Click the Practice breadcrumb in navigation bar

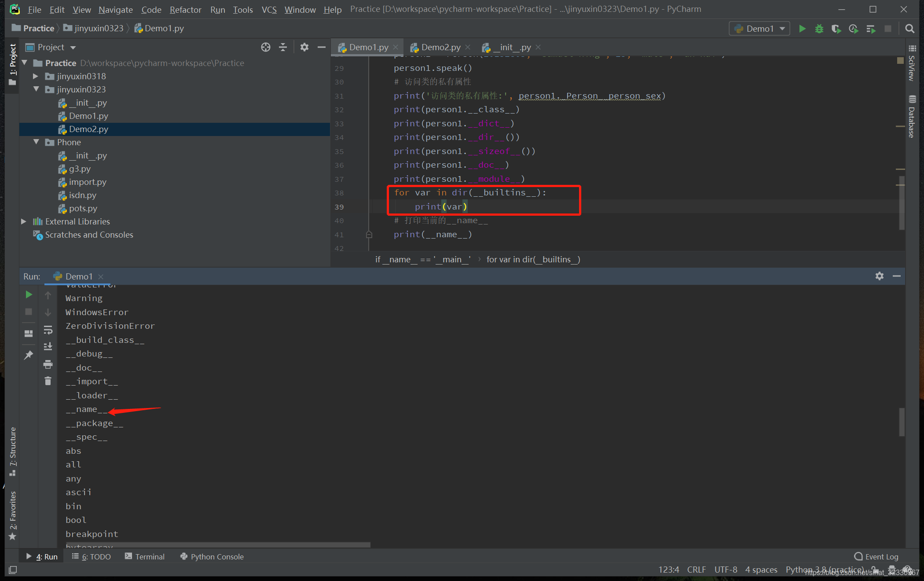33,28
